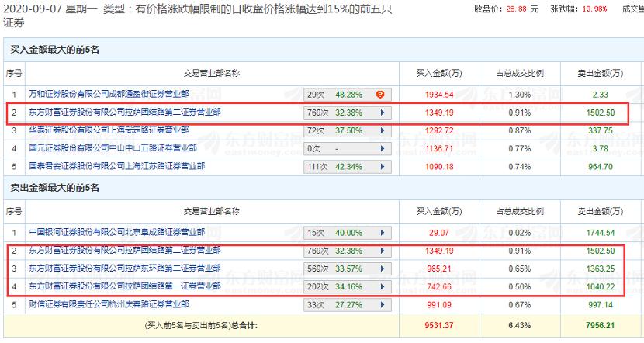Click arrow next to 202次 34.16% row
Image resolution: width=644 pixels, height=343 pixels.
coord(383,286)
